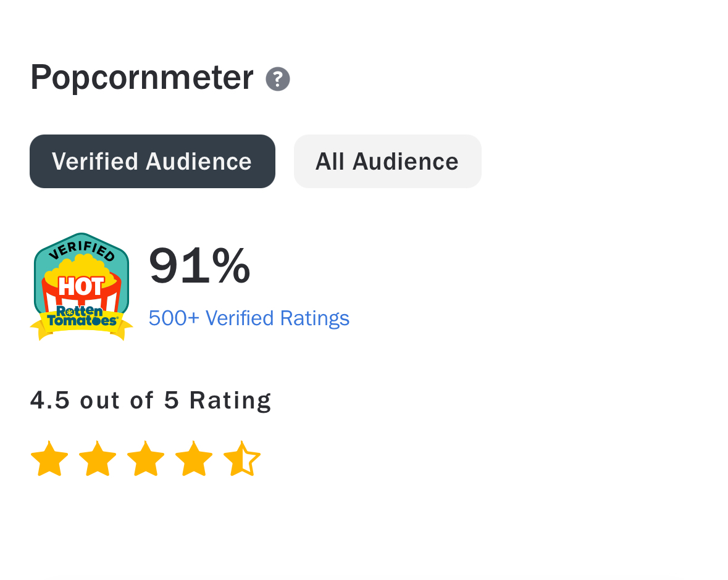Click the 4.5 out of 5 Rating text
The width and height of the screenshot is (728, 580).
coord(151,400)
